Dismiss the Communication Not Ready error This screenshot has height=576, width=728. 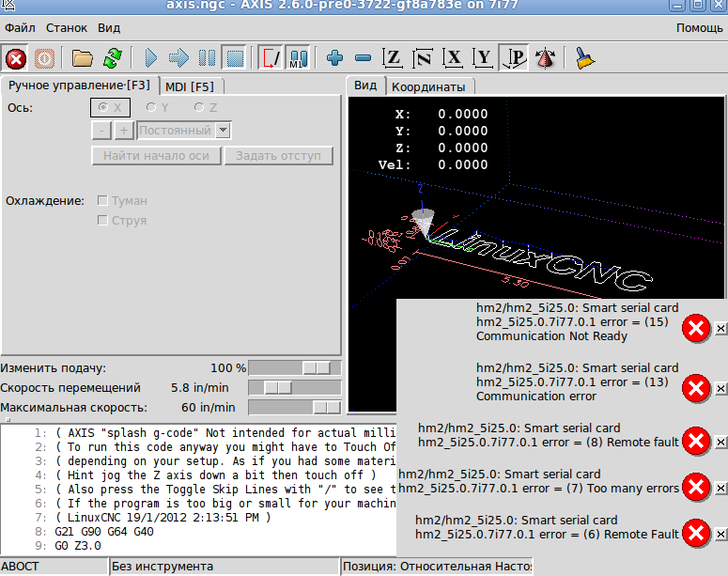pos(720,329)
